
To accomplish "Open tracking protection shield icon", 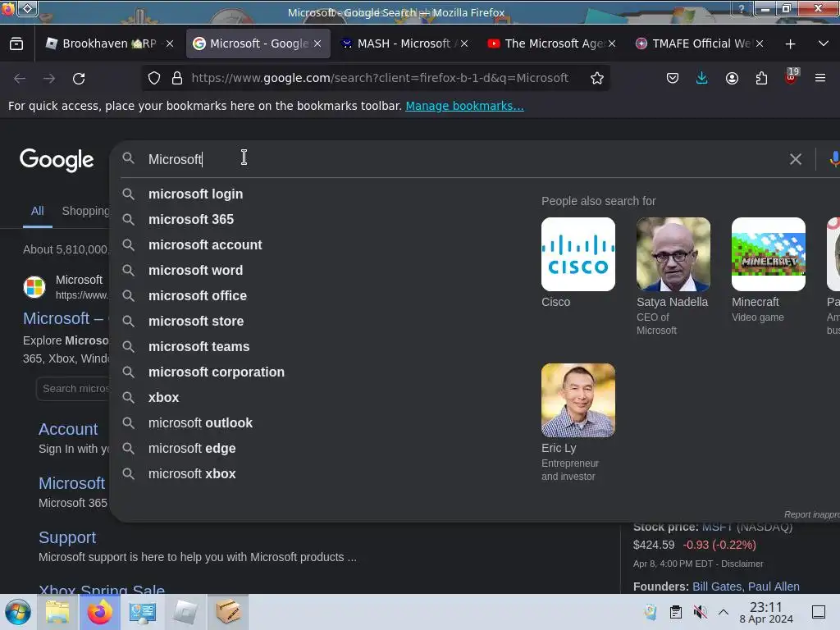I will [154, 78].
